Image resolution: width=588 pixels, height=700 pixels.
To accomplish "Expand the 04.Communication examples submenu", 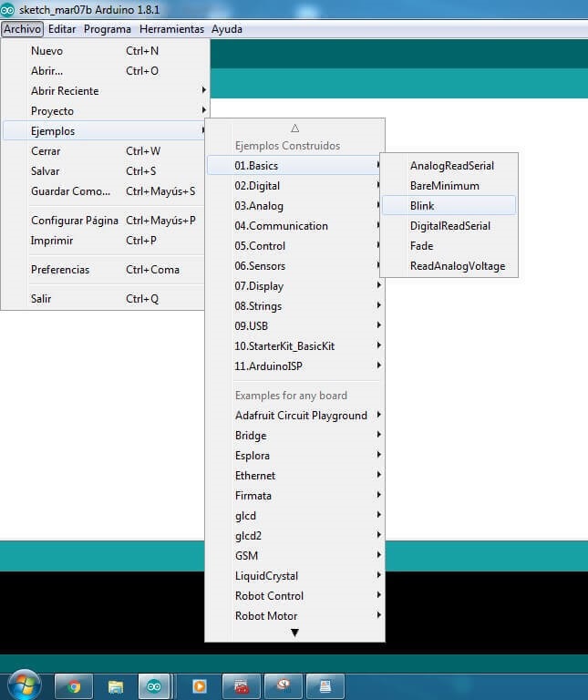I will pyautogui.click(x=294, y=226).
